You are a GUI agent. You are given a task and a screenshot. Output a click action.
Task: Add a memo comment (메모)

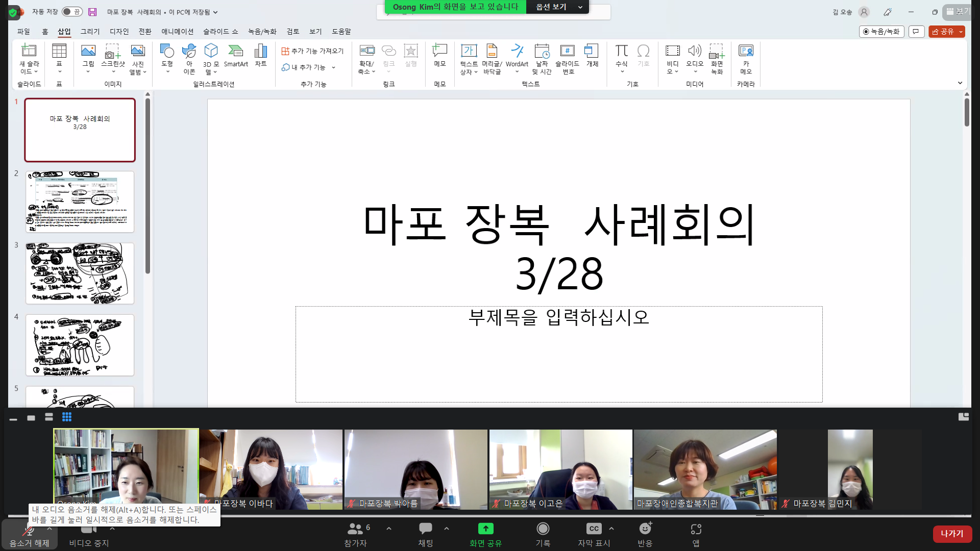[x=439, y=56]
